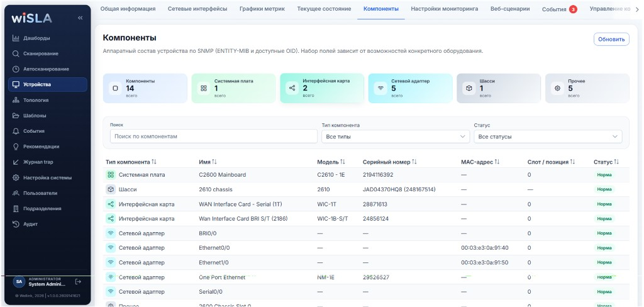This screenshot has height=307, width=644.
Task: Open the Тип компонента dropdown
Action: [396, 137]
